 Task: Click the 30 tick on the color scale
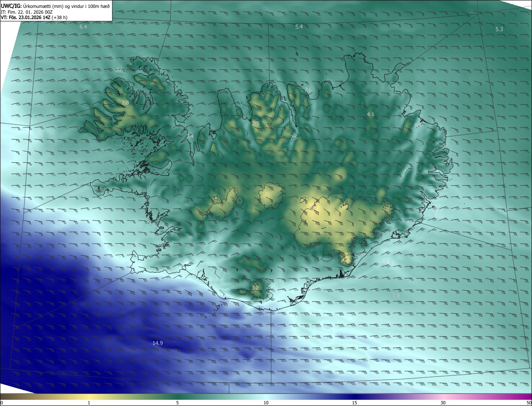click(443, 403)
